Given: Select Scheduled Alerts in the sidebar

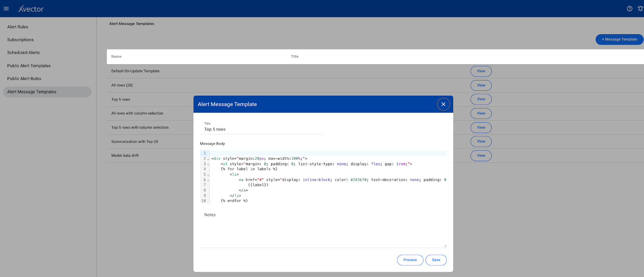Looking at the screenshot, I should pos(23,53).
